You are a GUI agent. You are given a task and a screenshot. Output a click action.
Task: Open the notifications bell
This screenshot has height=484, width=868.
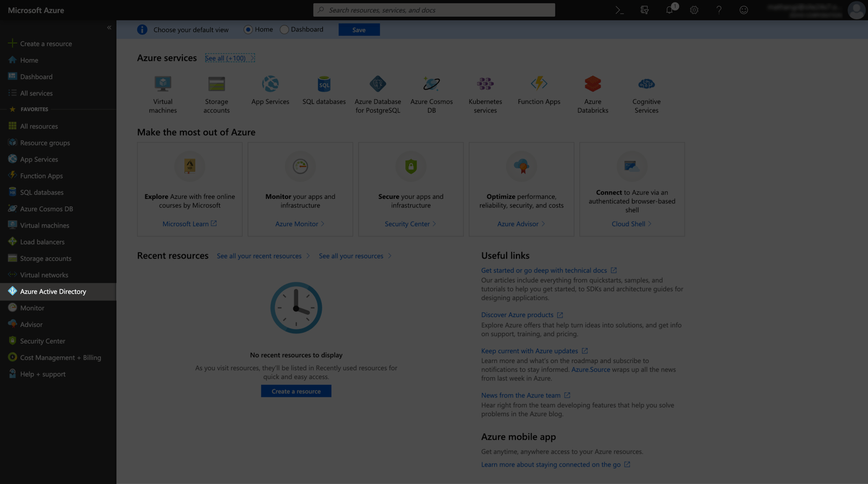670,10
